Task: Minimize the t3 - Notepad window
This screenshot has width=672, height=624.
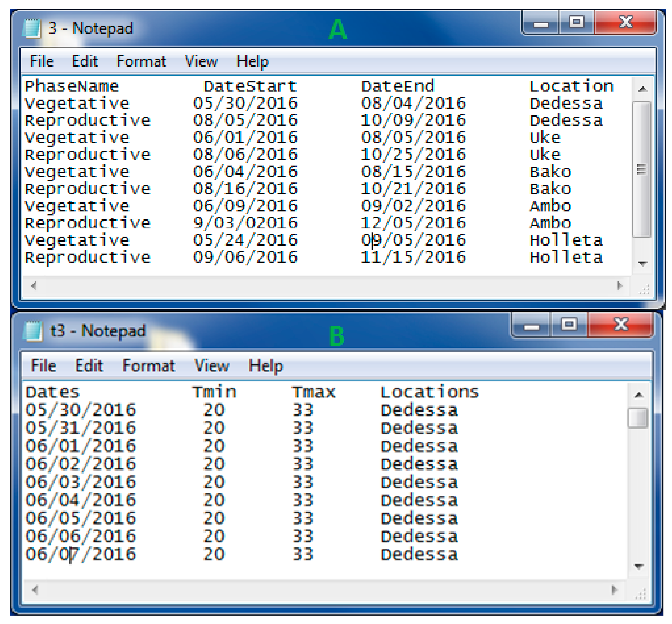Action: point(532,325)
